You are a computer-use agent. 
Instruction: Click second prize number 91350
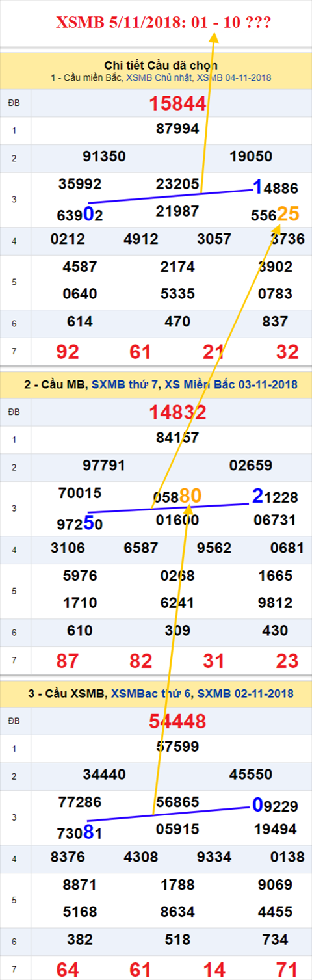pos(104,156)
